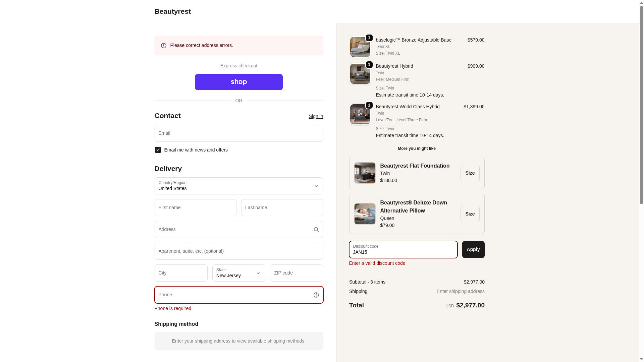Click into the Discount code field
This screenshot has height=362, width=644.
403,250
